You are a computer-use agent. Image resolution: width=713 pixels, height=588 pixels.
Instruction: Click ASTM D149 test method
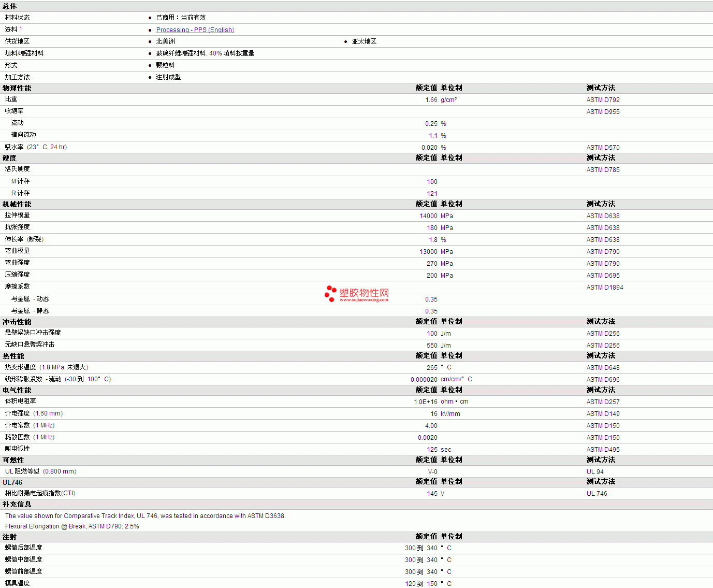pos(603,414)
